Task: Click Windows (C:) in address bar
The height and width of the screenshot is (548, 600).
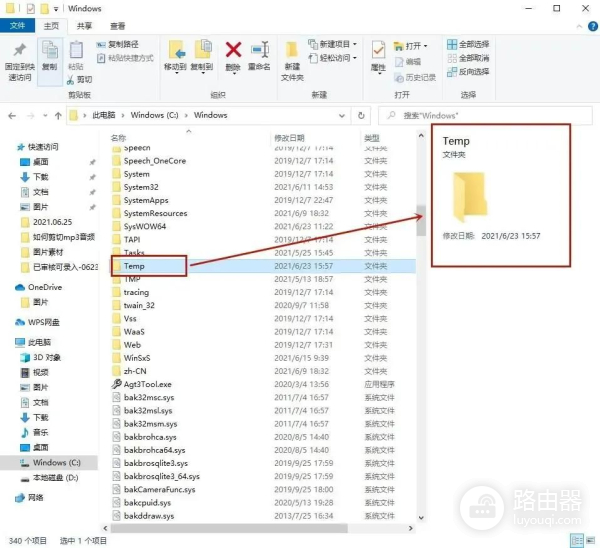Action: coord(154,115)
